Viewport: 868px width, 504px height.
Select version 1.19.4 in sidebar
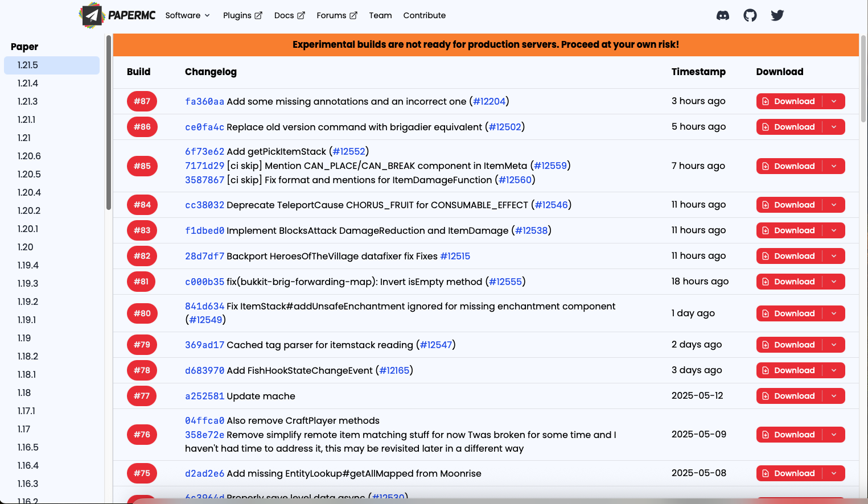point(52,266)
